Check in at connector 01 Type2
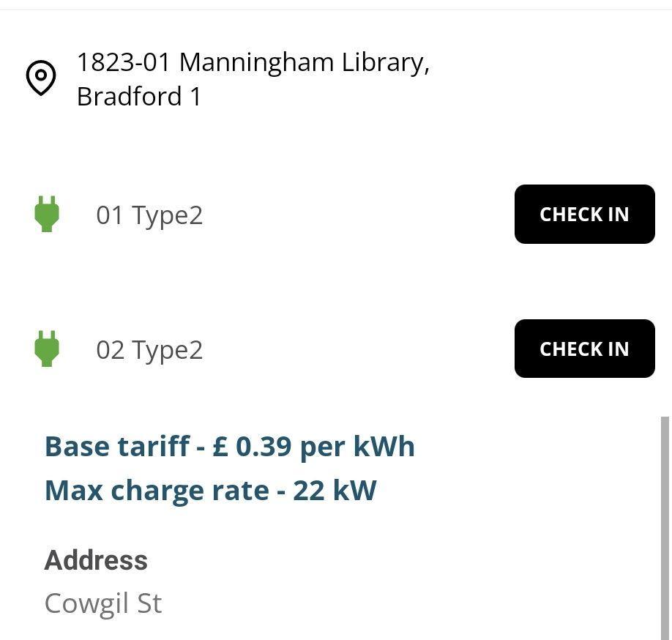Image resolution: width=672 pixels, height=640 pixels. [x=584, y=214]
